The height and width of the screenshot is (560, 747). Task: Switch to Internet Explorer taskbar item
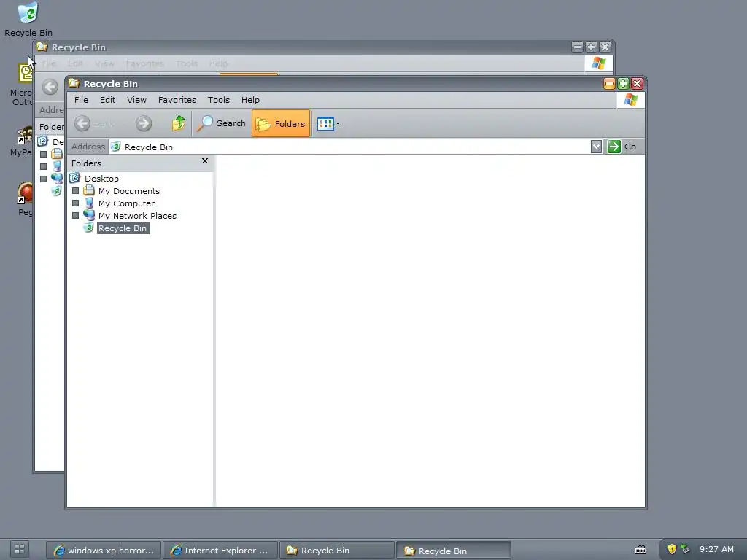coord(220,551)
